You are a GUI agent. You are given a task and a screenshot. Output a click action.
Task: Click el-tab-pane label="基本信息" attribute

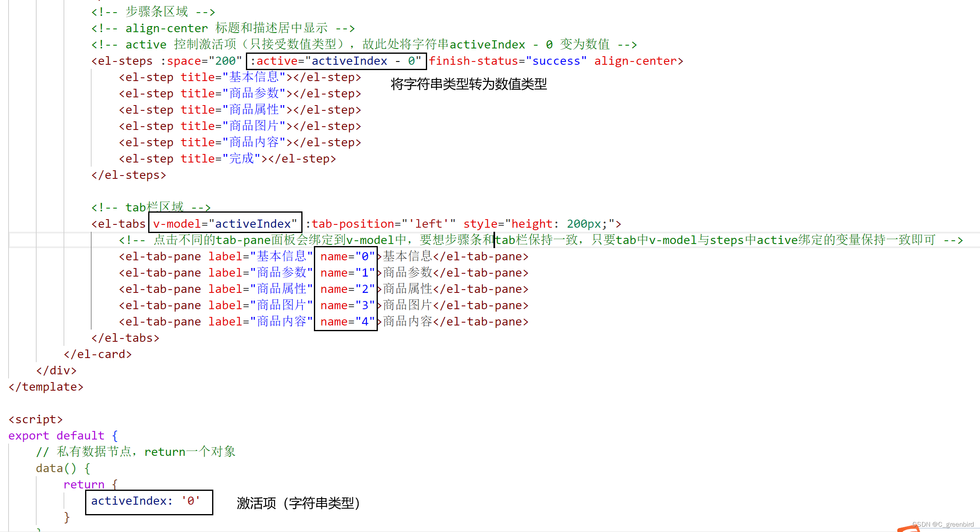click(x=261, y=256)
